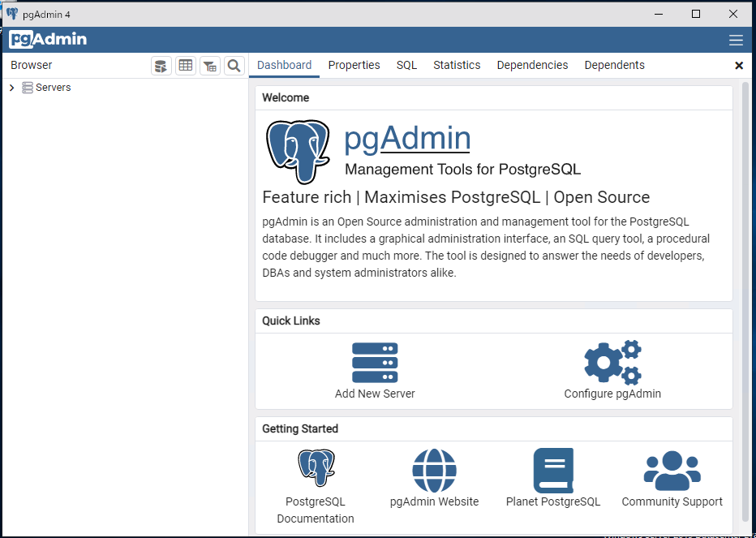This screenshot has width=756, height=538.
Task: Select the View Data toolbar icon
Action: (185, 65)
